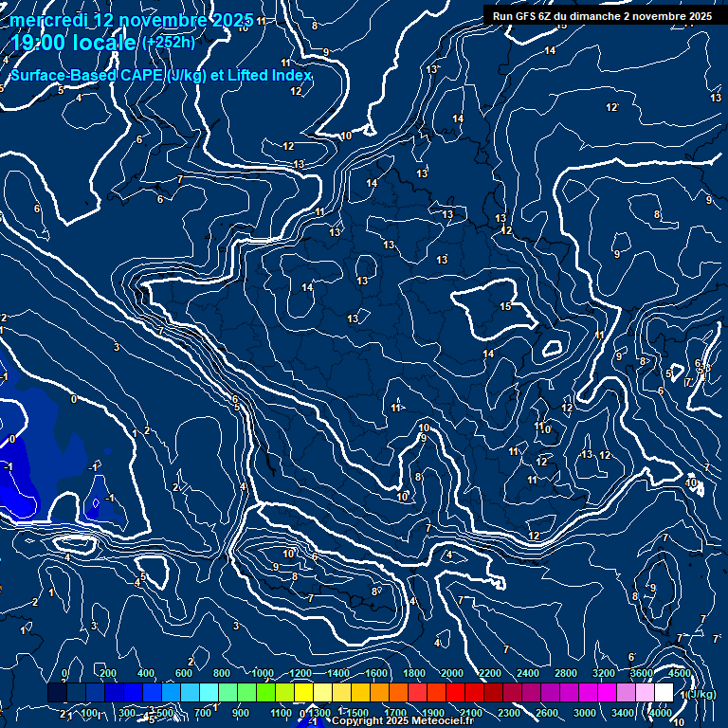728x728 pixels.
Task: Click the '2100' legend value
Action: (x=471, y=713)
